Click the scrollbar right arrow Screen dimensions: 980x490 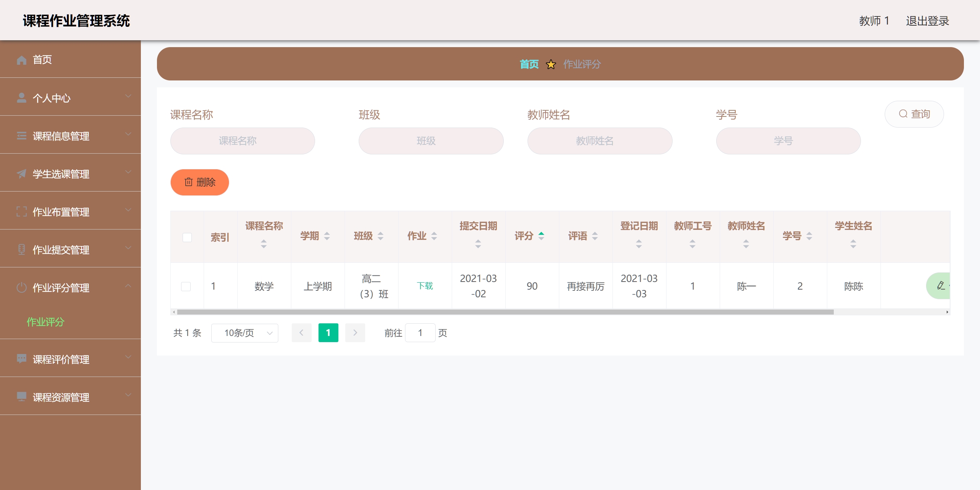947,312
